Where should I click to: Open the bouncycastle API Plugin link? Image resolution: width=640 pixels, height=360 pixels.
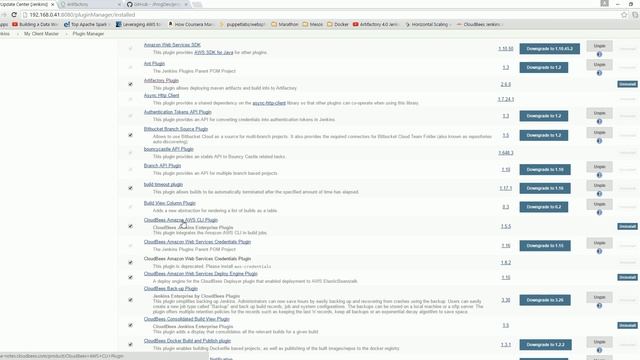[x=169, y=149]
